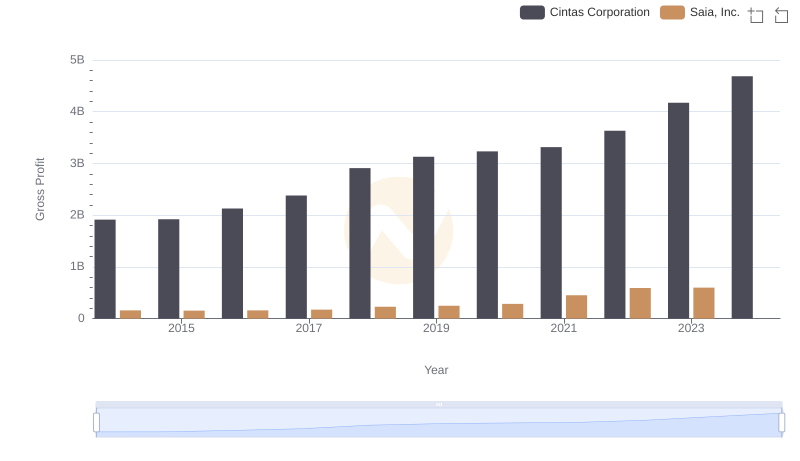The width and height of the screenshot is (800, 461).
Task: Click the top move handle of the zoom slider
Action: tap(439, 404)
